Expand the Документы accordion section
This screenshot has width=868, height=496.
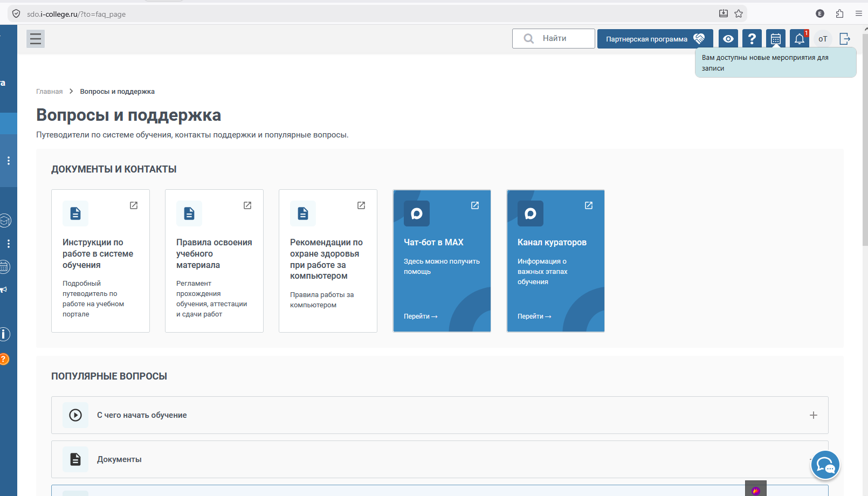coord(440,459)
